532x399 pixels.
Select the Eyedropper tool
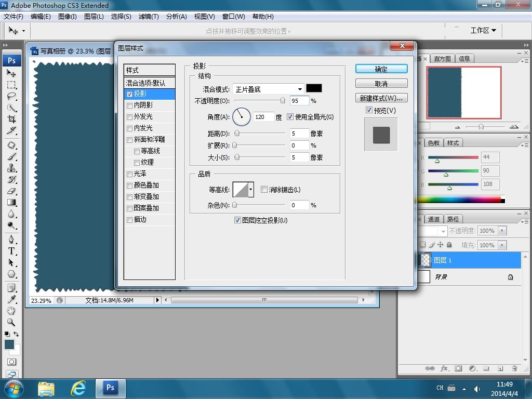click(11, 299)
